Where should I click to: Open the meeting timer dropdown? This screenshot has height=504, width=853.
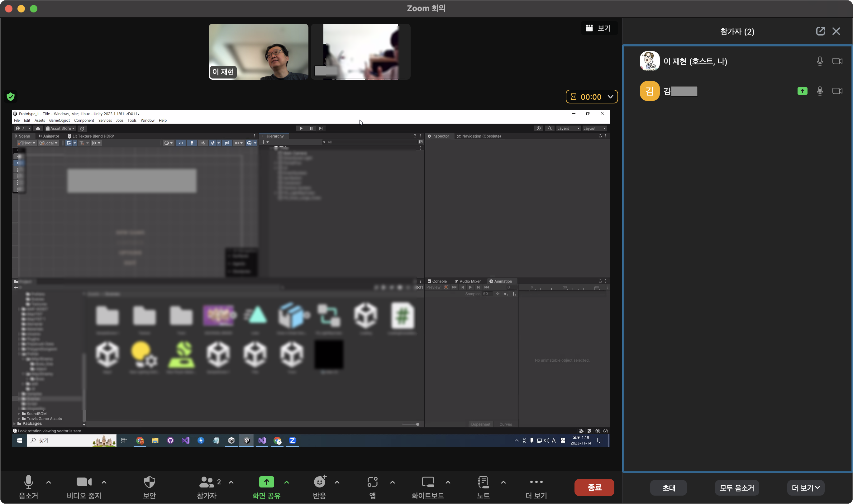click(610, 97)
